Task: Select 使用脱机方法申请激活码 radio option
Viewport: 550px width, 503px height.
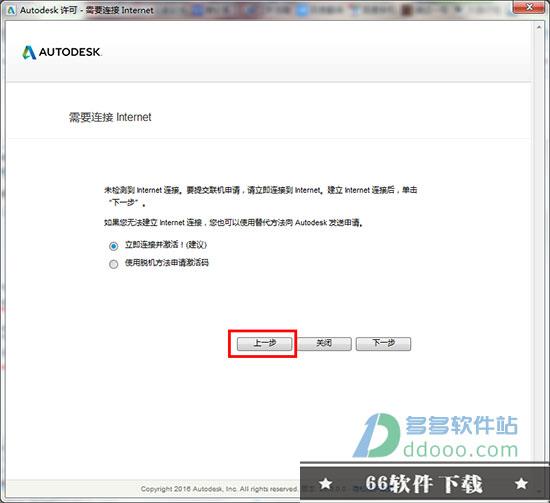Action: [x=113, y=264]
